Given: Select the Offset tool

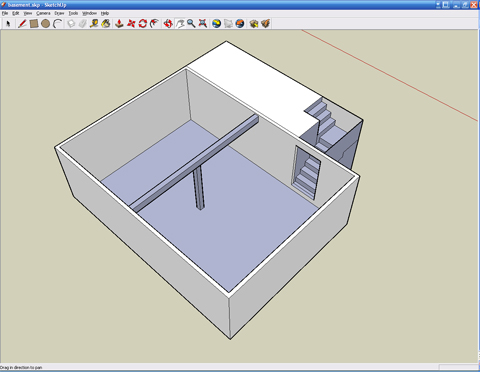Looking at the screenshot, I should [154, 24].
